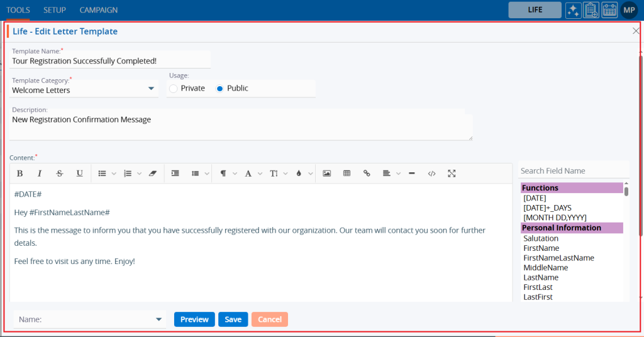Insert a table into the content
644x337 pixels.
pyautogui.click(x=347, y=174)
